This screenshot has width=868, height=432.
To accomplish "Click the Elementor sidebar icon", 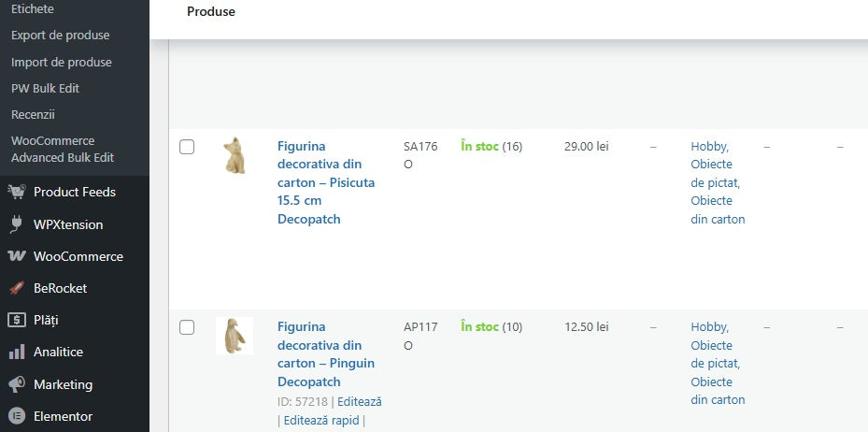I will [x=16, y=416].
